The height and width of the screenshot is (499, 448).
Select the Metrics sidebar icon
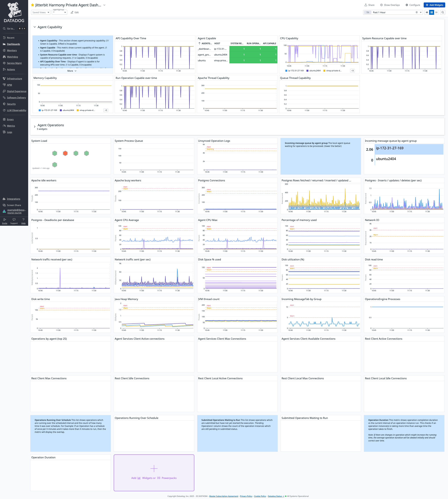coord(11,126)
